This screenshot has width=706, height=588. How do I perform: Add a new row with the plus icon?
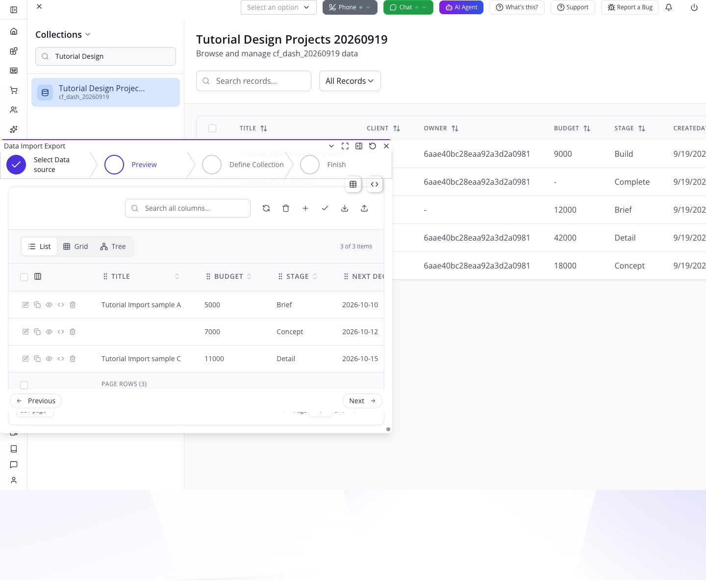click(305, 208)
